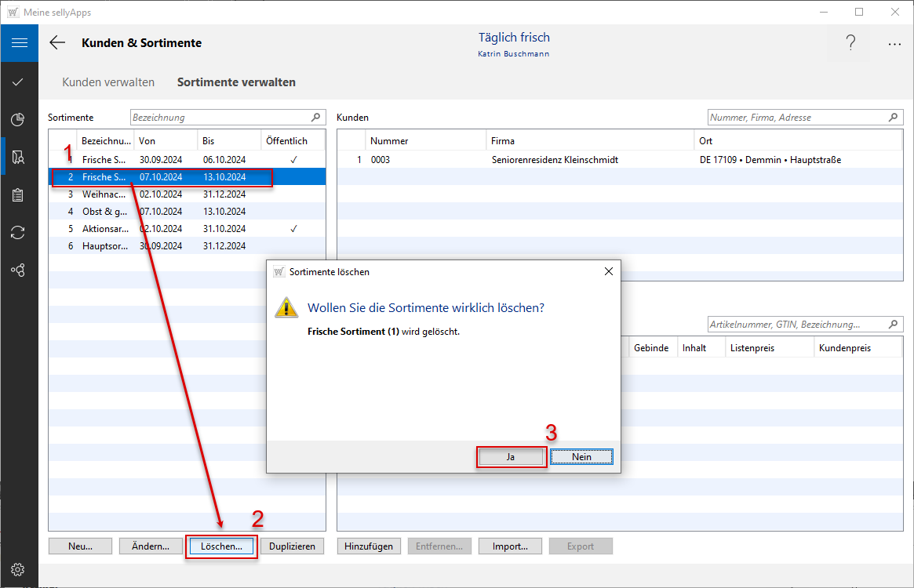Viewport: 914px width, 588px height.
Task: Open the help question mark
Action: click(x=850, y=44)
